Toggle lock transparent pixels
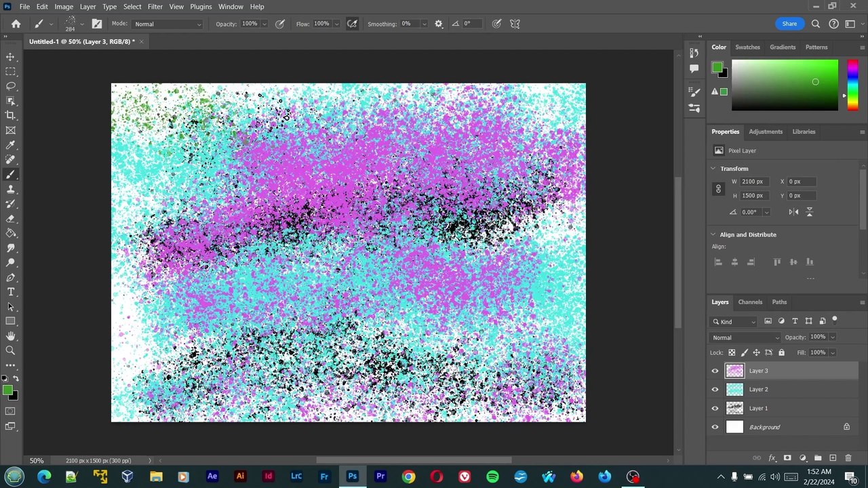This screenshot has width=868, height=488. tap(732, 352)
